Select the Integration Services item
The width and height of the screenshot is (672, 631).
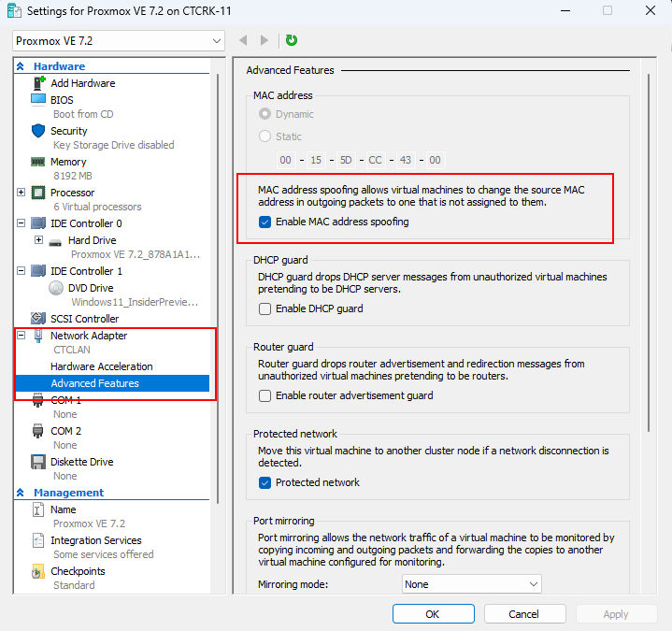pyautogui.click(x=96, y=540)
